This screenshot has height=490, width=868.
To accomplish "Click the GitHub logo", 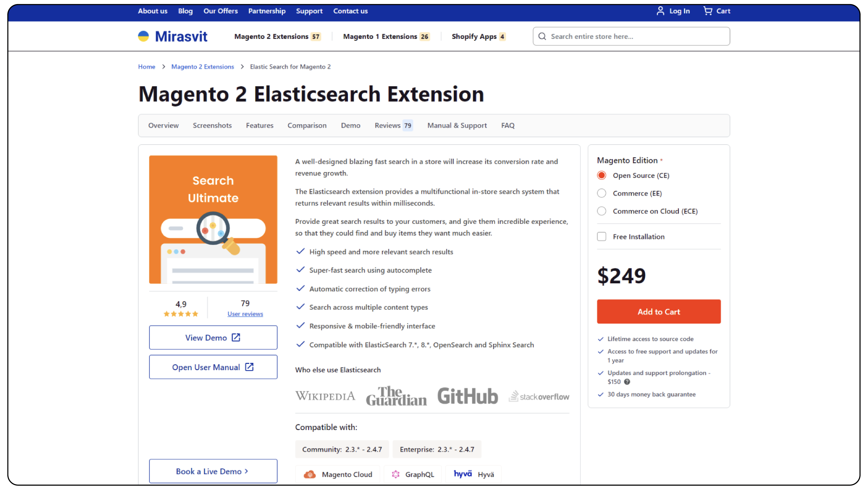I will pyautogui.click(x=467, y=396).
